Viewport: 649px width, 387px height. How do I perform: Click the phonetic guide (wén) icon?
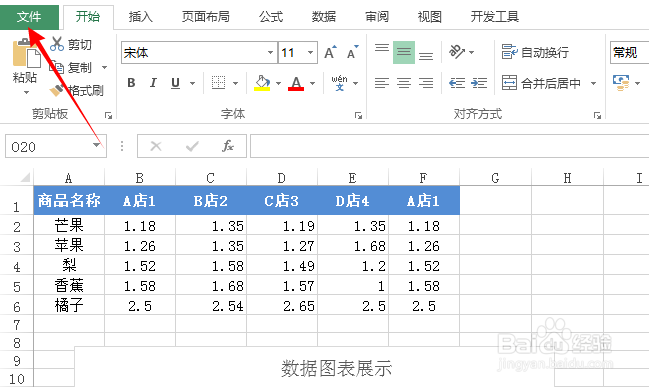339,83
